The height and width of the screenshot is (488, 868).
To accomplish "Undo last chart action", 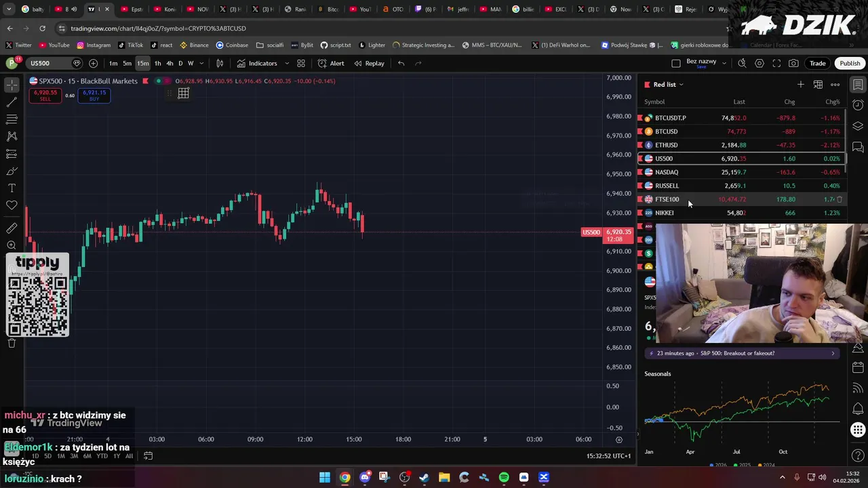I will 401,63.
